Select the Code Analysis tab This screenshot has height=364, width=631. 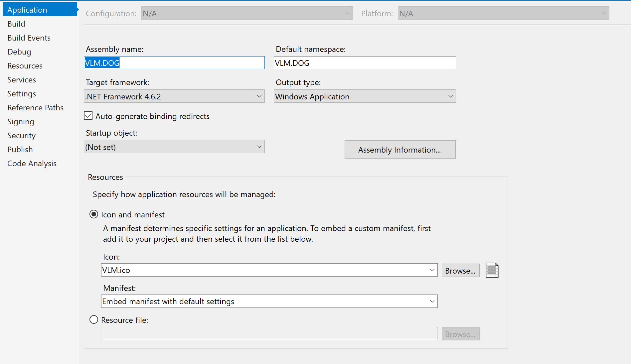pyautogui.click(x=32, y=164)
